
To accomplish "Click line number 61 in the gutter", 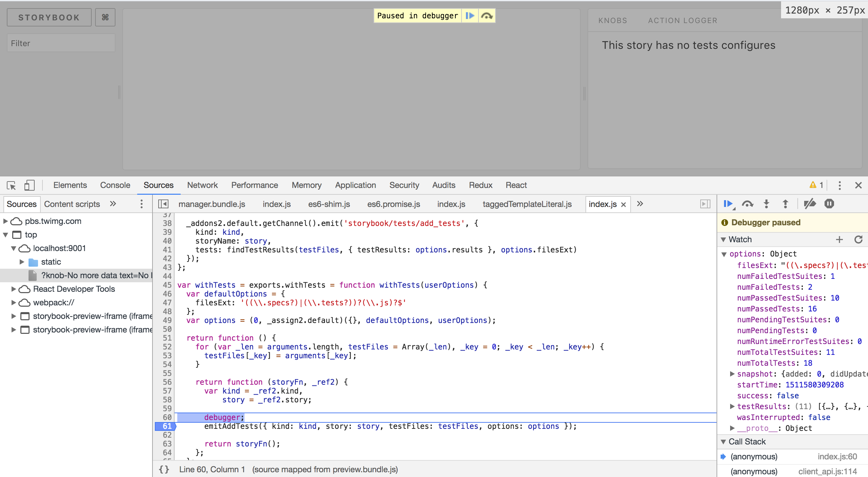I will point(167,426).
